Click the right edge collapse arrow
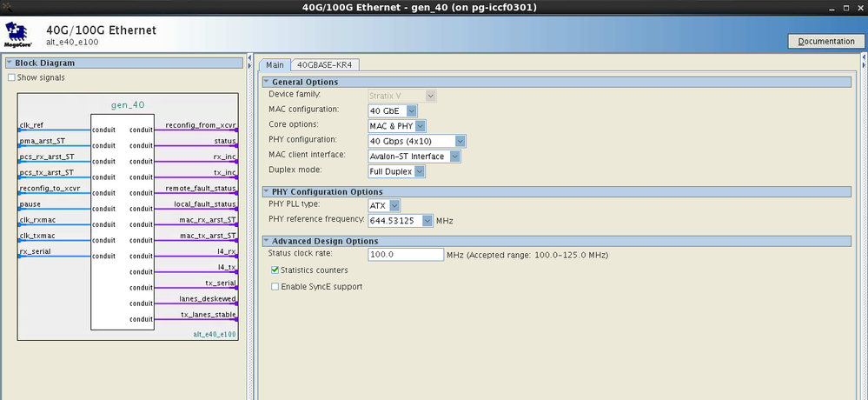Image resolution: width=868 pixels, height=400 pixels. click(x=865, y=57)
